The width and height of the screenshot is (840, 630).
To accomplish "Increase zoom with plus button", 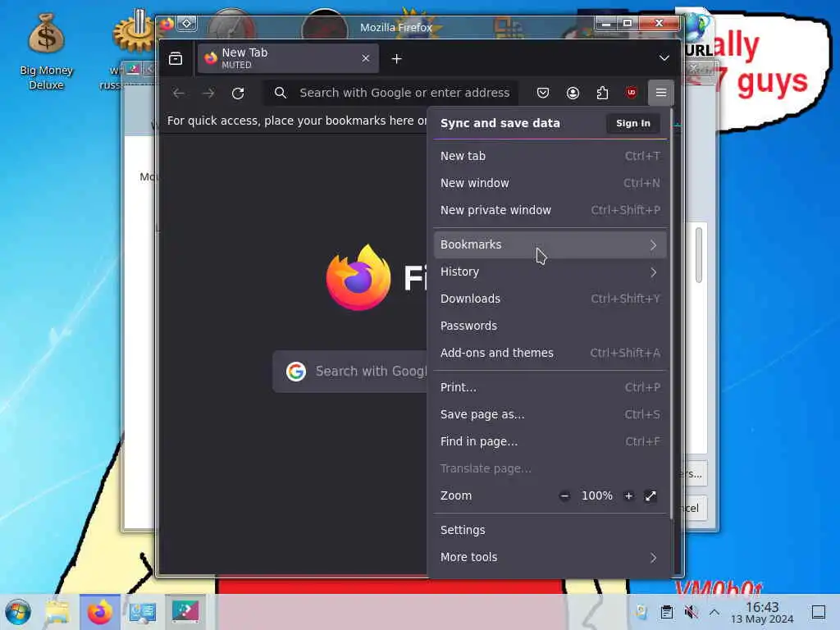I will (628, 496).
